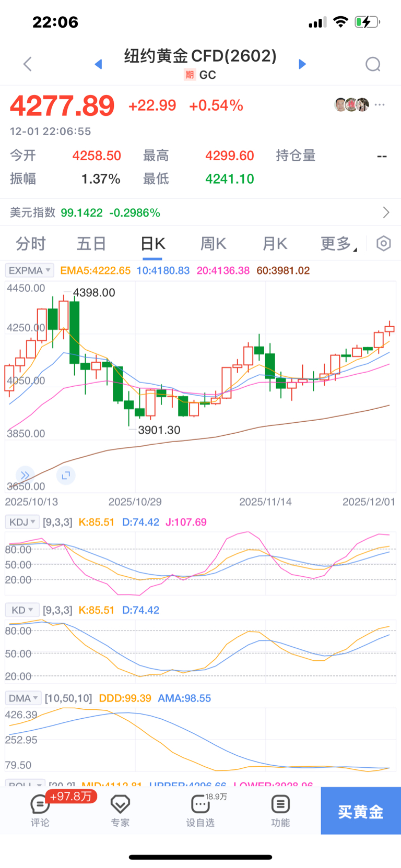Tap the 美元指数 label
This screenshot has height=868, width=401.
pos(32,212)
